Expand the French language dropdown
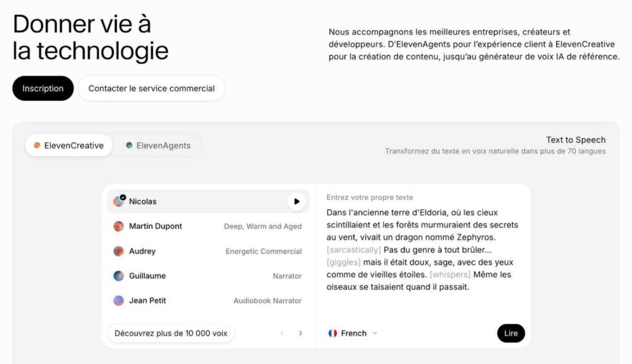Screen dimensions: 632x364 (375, 333)
